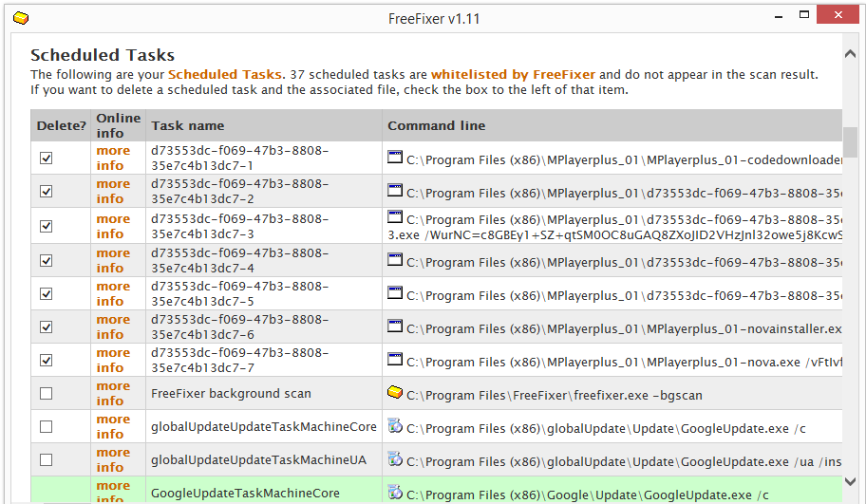
Task: Click file icon for MPlayerplus_01-codedownloader command
Action: point(395,158)
